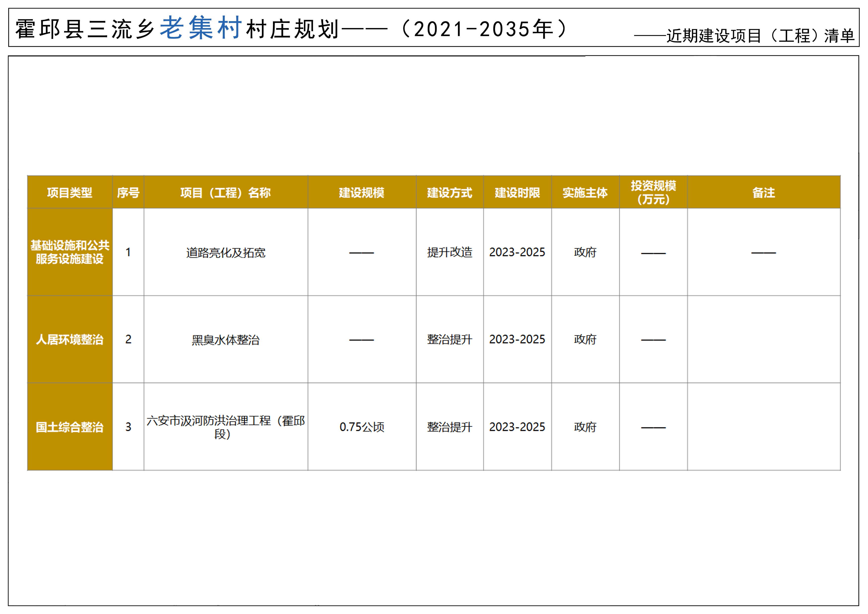Select the 基础设施和公共服务设施建设 category cell
This screenshot has height=614, width=868.
click(x=70, y=252)
